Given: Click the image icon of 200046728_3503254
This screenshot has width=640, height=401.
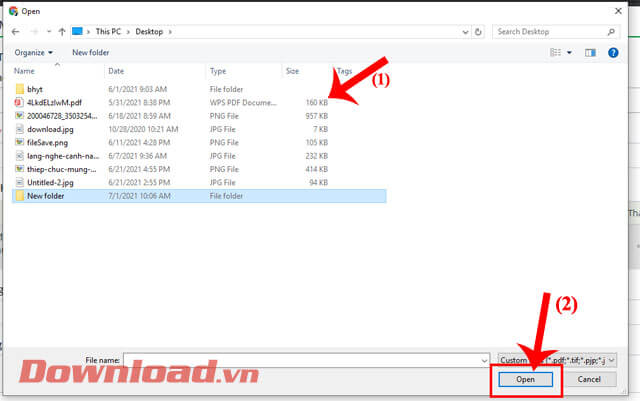Looking at the screenshot, I should tap(19, 116).
